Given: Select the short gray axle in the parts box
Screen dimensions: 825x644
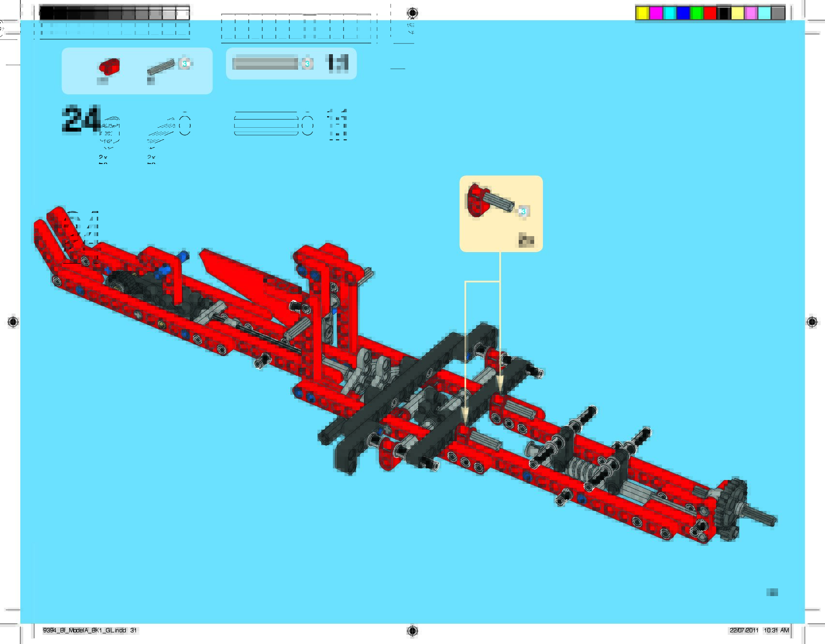Looking at the screenshot, I should coord(161,69).
